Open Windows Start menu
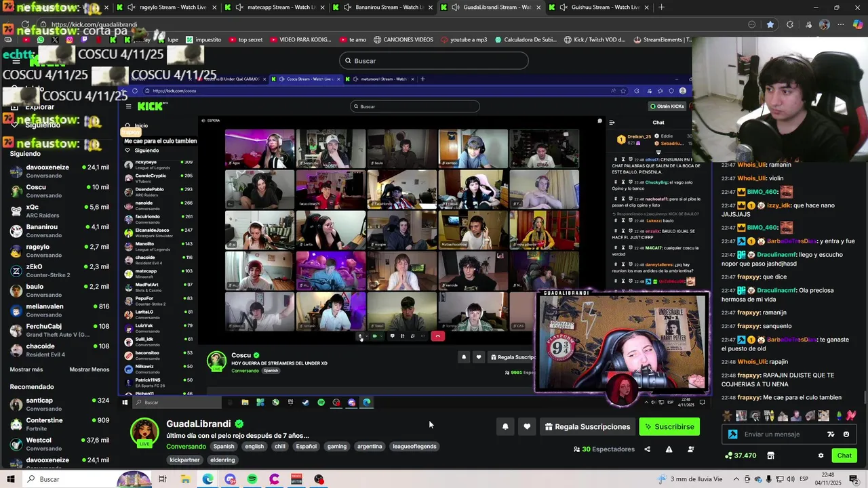This screenshot has height=488, width=868. click(10, 479)
